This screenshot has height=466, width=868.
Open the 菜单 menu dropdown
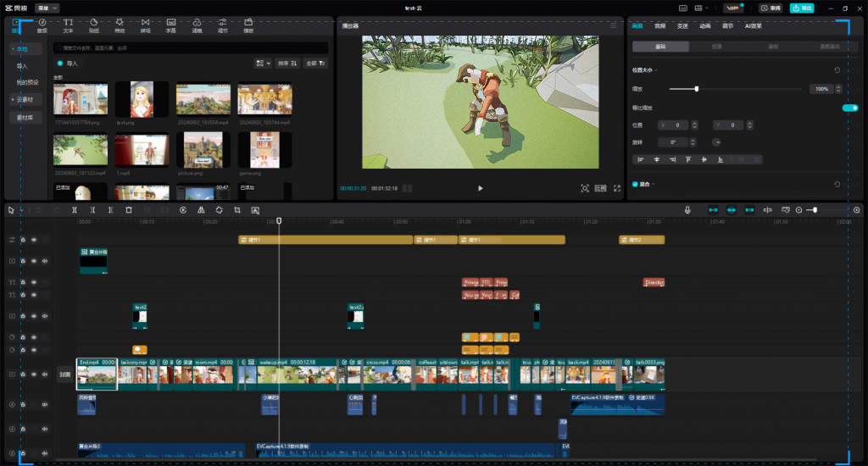point(47,8)
